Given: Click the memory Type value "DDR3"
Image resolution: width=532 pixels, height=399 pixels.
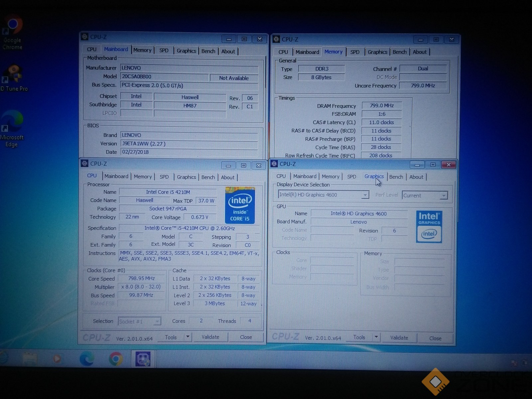Looking at the screenshot, I should [322, 69].
